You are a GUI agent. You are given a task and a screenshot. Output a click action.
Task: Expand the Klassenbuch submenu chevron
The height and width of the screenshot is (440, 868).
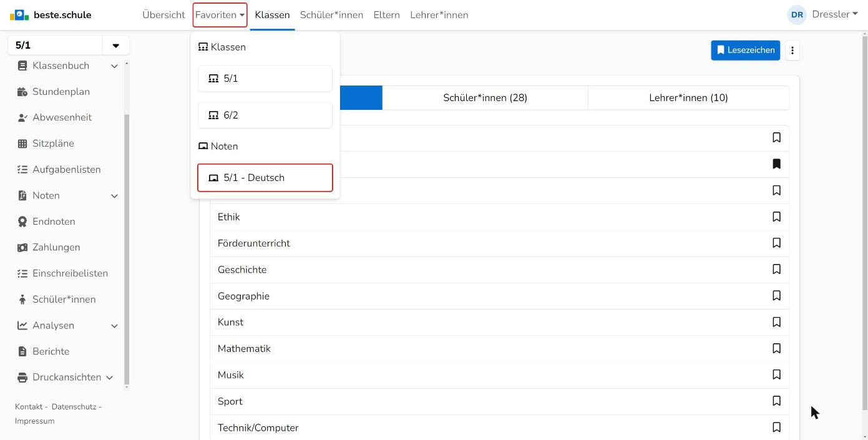[x=114, y=66]
